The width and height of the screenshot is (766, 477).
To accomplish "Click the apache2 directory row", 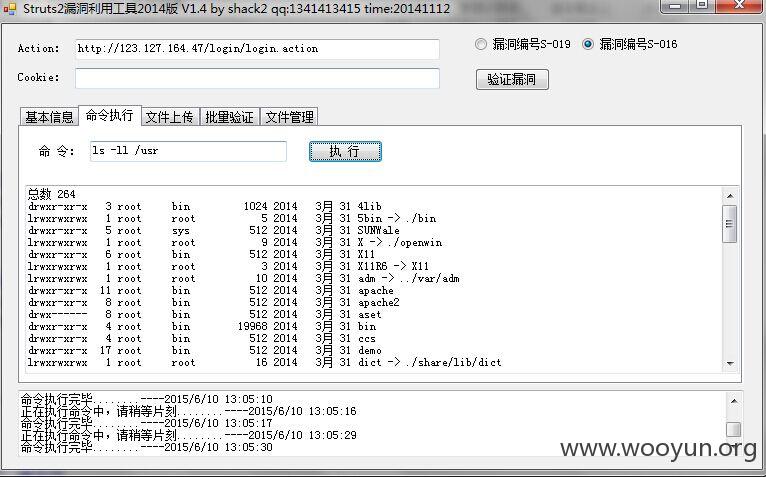I will click(x=213, y=303).
